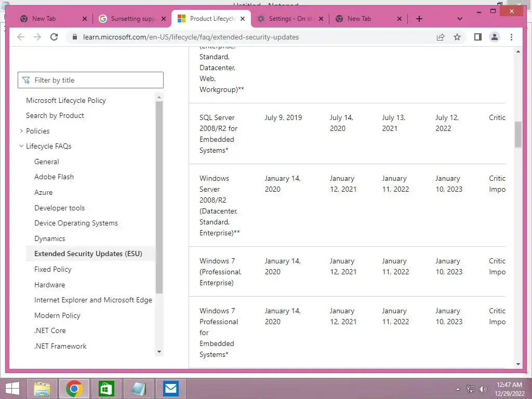Select .NET Core in sidebar
Screen dimensions: 532x399
tap(50, 330)
